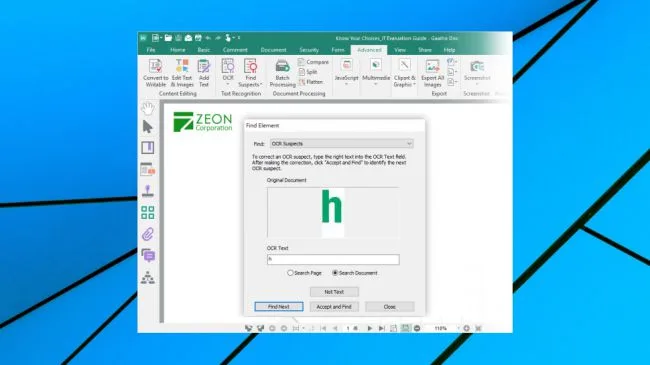Image resolution: width=650 pixels, height=365 pixels.
Task: Switch to the Security tab
Action: pos(309,50)
